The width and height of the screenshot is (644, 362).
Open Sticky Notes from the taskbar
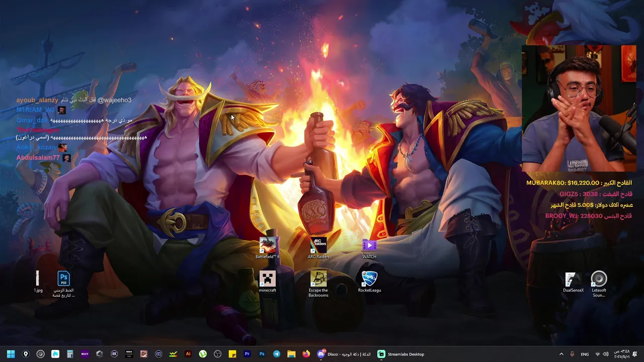232,354
